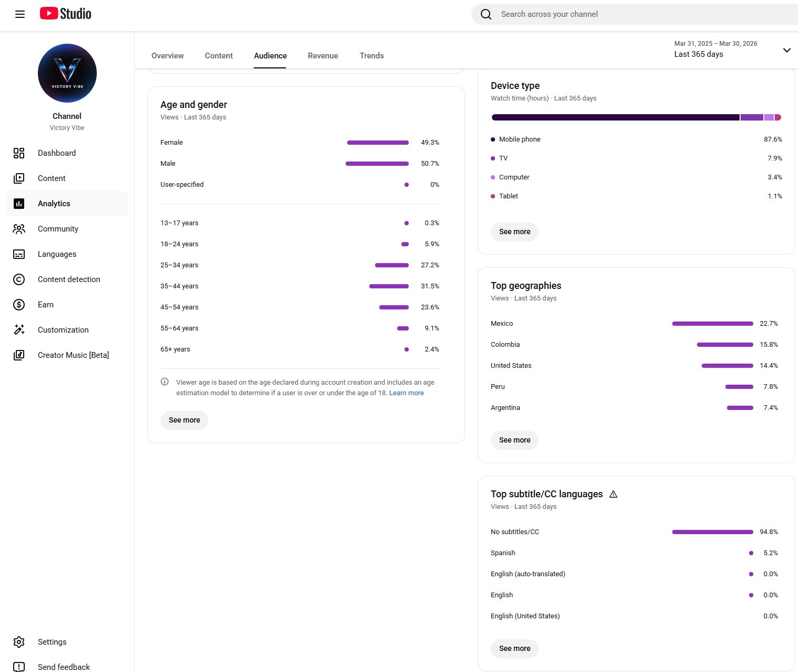This screenshot has width=798, height=672.
Task: Expand See more under Age and gender
Action: click(184, 420)
